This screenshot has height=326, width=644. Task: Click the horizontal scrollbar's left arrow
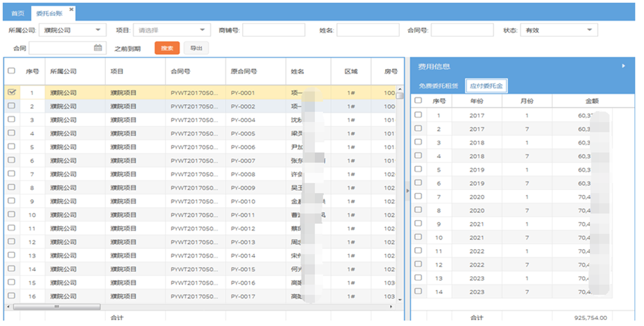(x=7, y=307)
